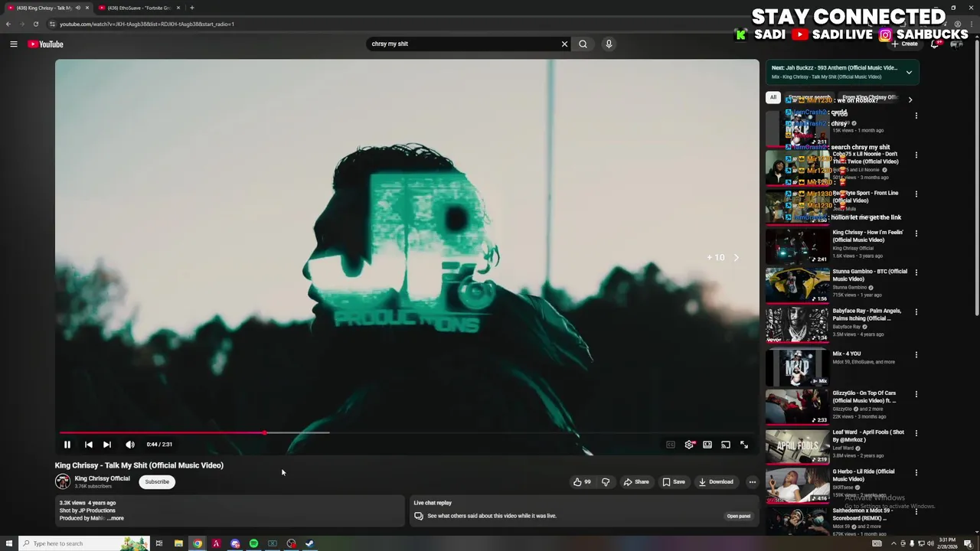Show hidden system tray icons
This screenshot has width=980, height=551.
point(893,543)
